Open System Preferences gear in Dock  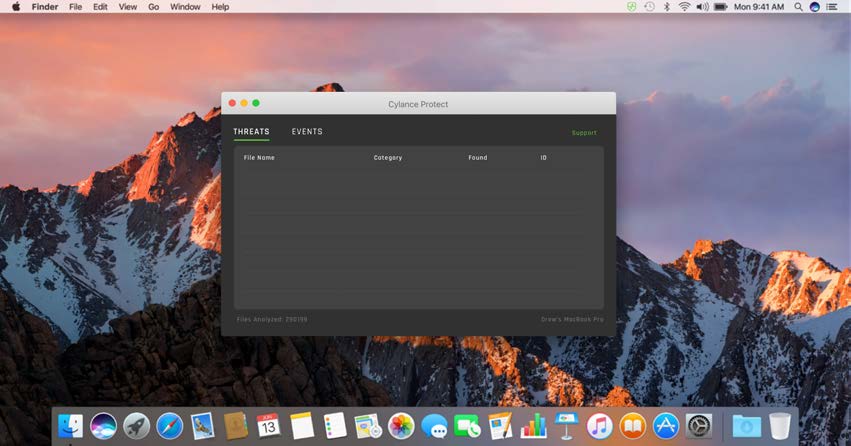coord(699,425)
